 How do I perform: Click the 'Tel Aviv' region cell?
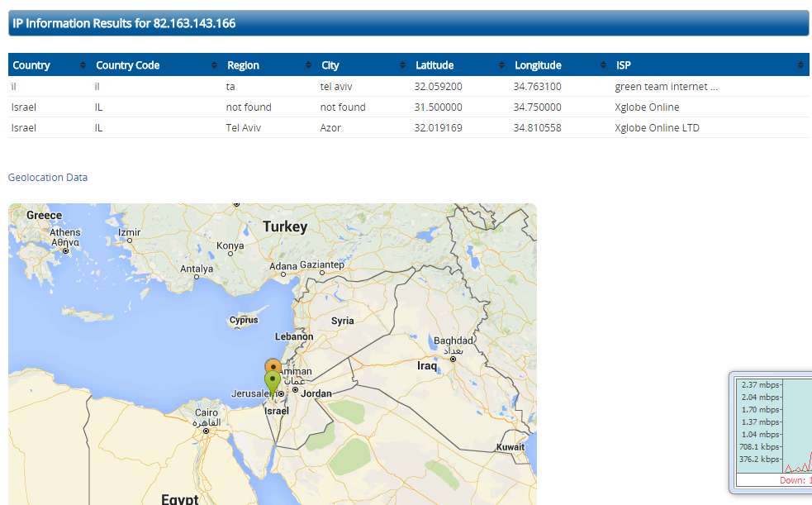click(x=244, y=128)
